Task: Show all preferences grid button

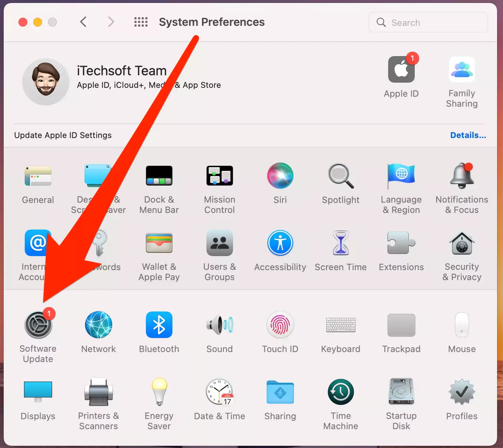Action: [x=141, y=22]
